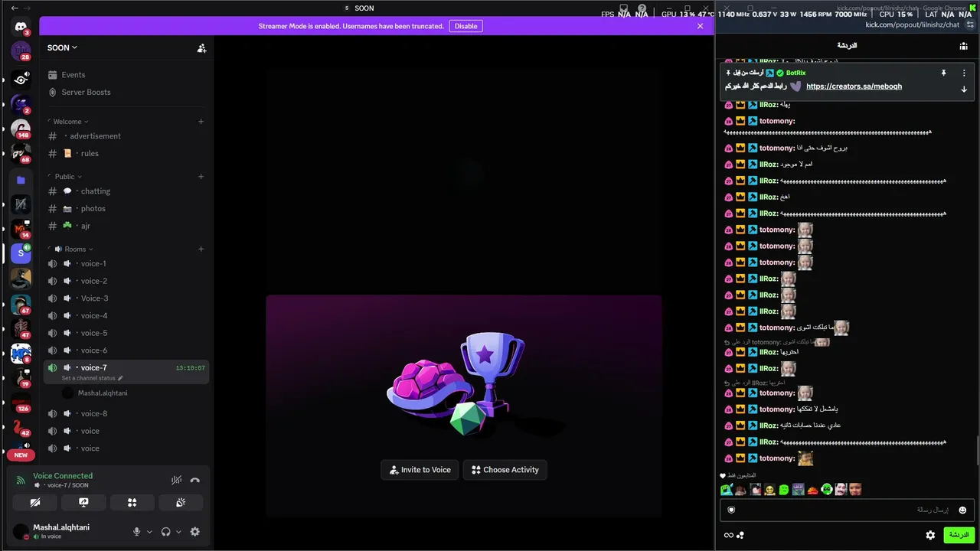
Task: Jump to the NEW unread servers badge
Action: pyautogui.click(x=21, y=455)
